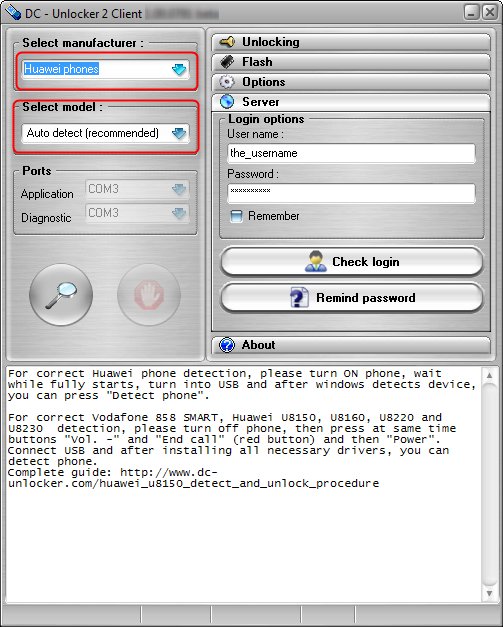Screen dimensions: 503x627
Task: Click the User name input field
Action: 351,154
